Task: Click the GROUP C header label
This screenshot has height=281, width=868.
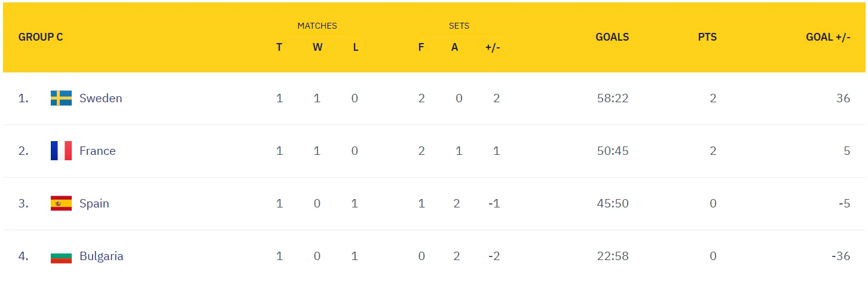Action: pyautogui.click(x=41, y=37)
